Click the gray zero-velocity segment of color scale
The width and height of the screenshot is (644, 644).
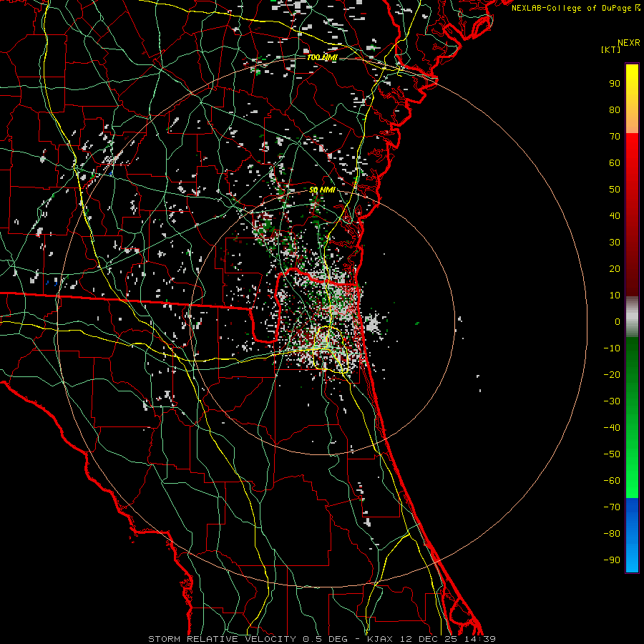632,317
